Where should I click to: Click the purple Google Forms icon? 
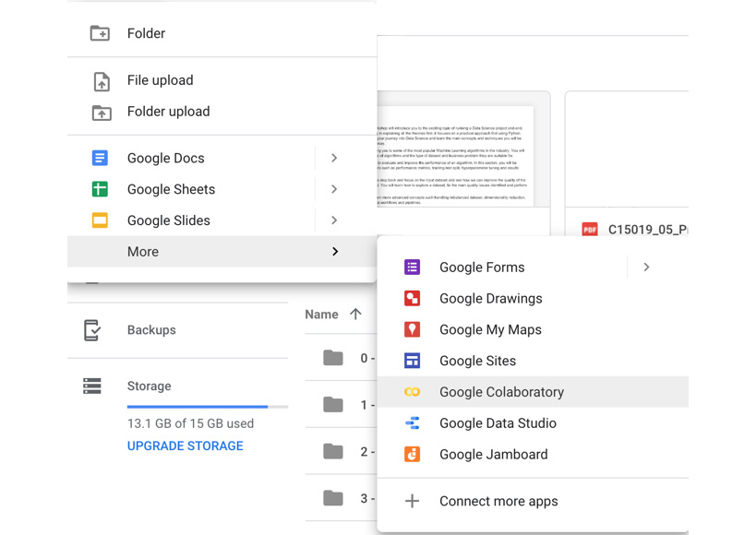412,267
